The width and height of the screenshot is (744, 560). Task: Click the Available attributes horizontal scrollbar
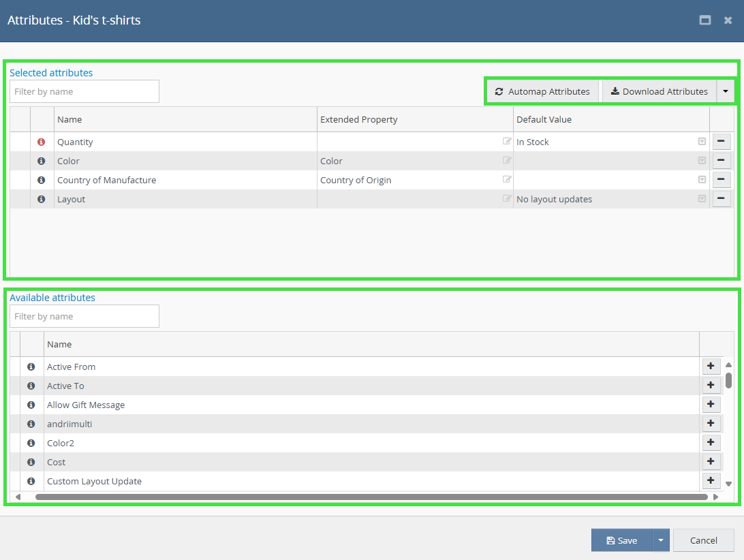pos(371,497)
